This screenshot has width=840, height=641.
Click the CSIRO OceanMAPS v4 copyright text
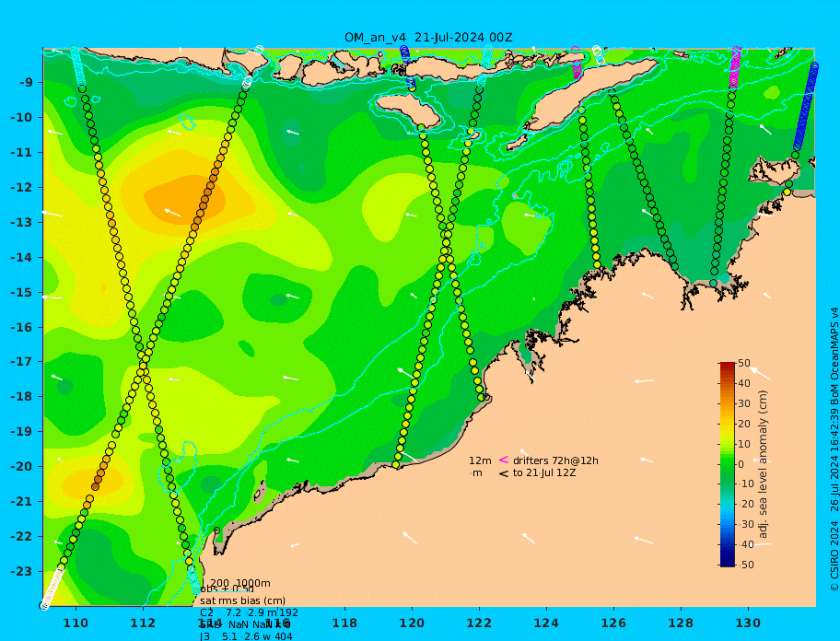pyautogui.click(x=834, y=449)
